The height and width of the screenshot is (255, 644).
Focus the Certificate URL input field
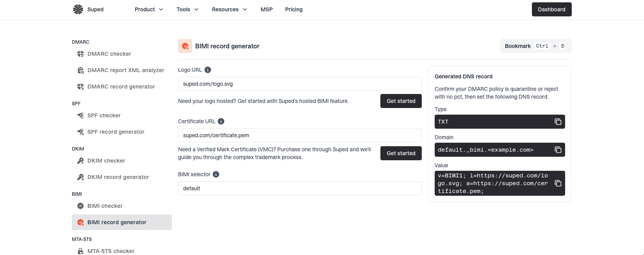pyautogui.click(x=300, y=135)
